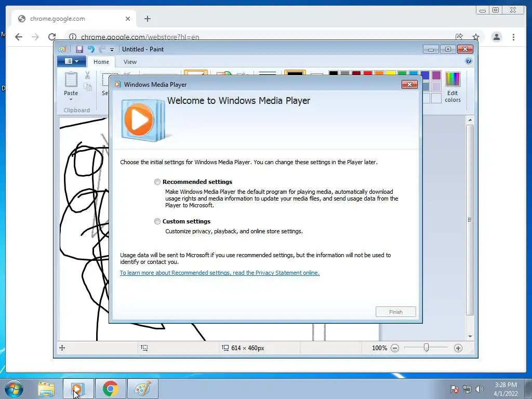Click the Paint zoom slider handle

(x=427, y=348)
